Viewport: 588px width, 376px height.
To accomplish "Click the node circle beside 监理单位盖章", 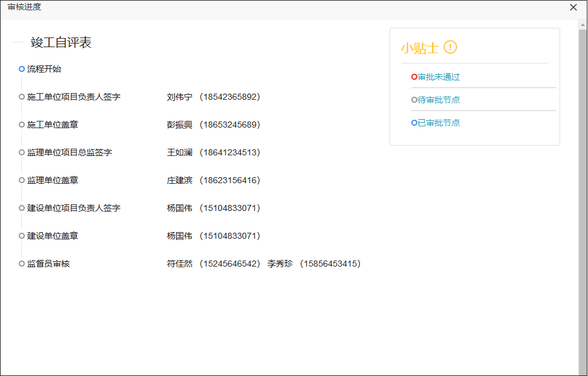I will pyautogui.click(x=22, y=180).
